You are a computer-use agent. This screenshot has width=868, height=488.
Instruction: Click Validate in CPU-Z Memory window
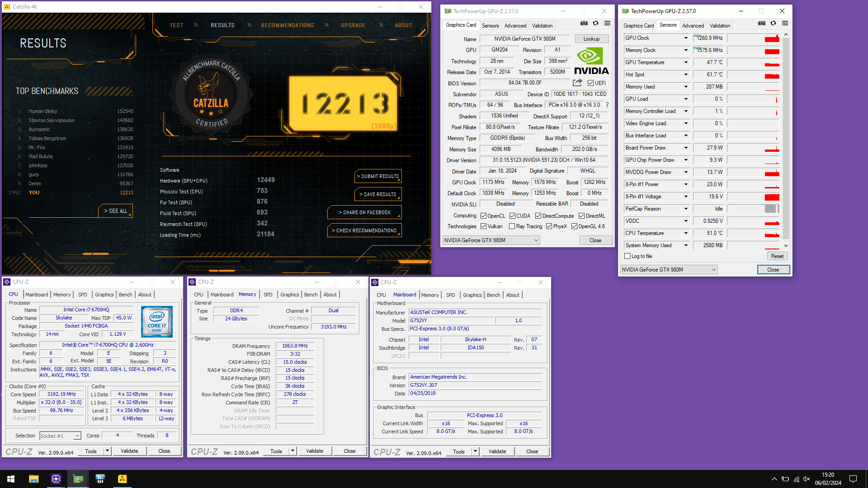(315, 451)
